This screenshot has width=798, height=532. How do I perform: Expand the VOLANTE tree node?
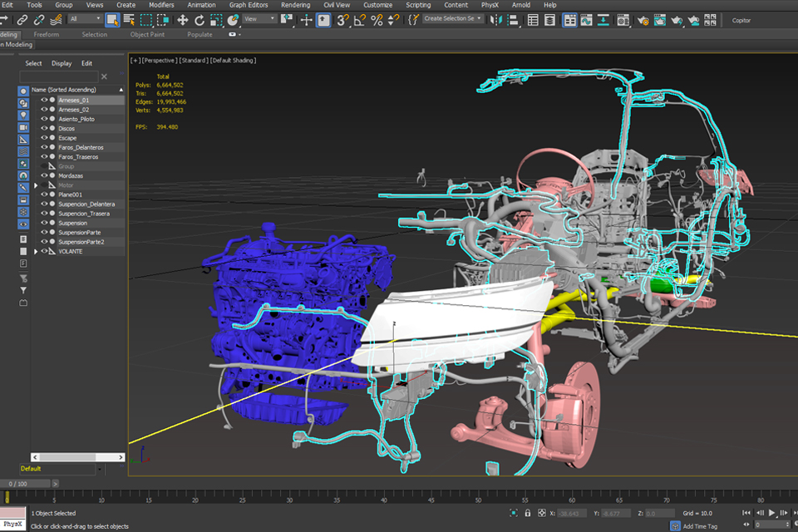[36, 251]
